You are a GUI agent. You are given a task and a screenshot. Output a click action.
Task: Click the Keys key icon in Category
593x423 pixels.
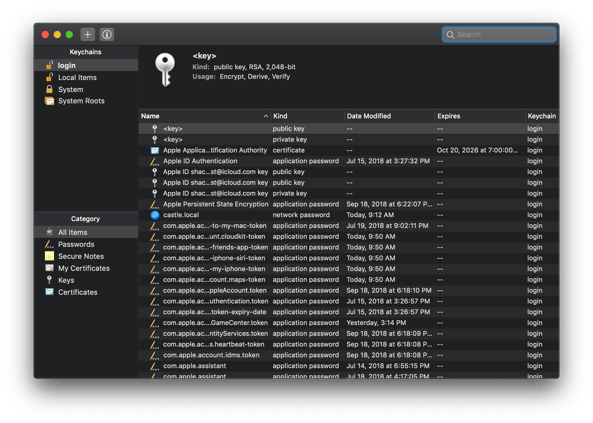pyautogui.click(x=49, y=280)
